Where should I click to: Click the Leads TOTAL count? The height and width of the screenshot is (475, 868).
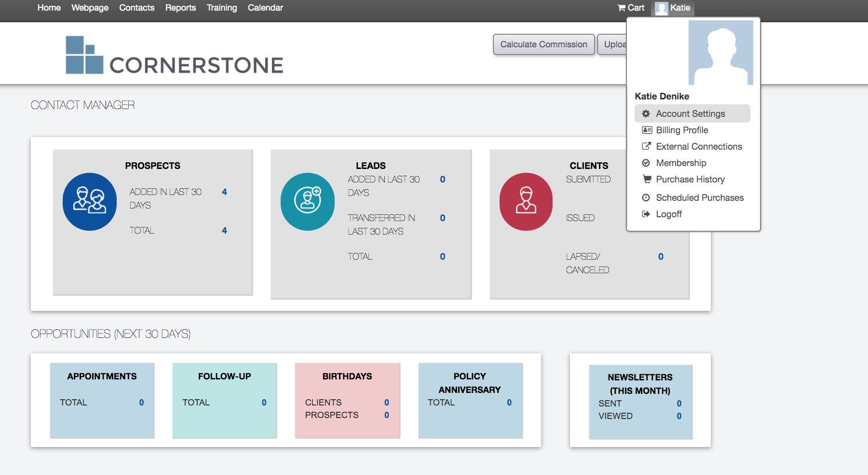[x=443, y=256]
